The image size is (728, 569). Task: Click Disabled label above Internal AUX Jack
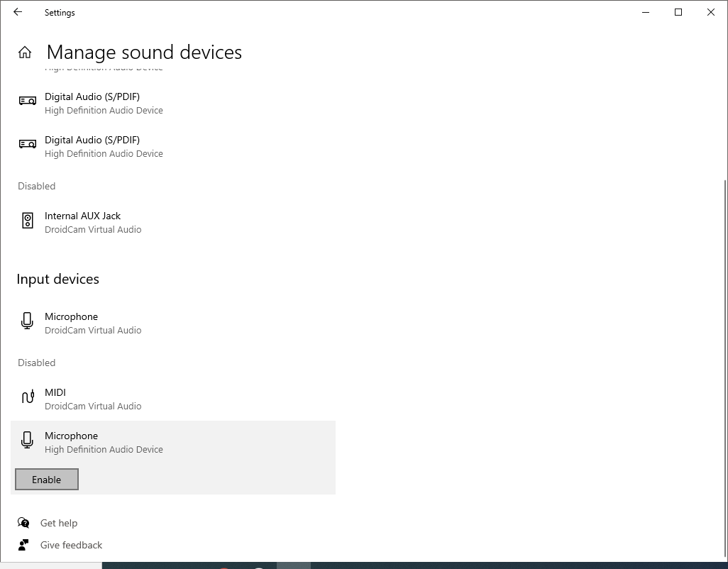37,186
